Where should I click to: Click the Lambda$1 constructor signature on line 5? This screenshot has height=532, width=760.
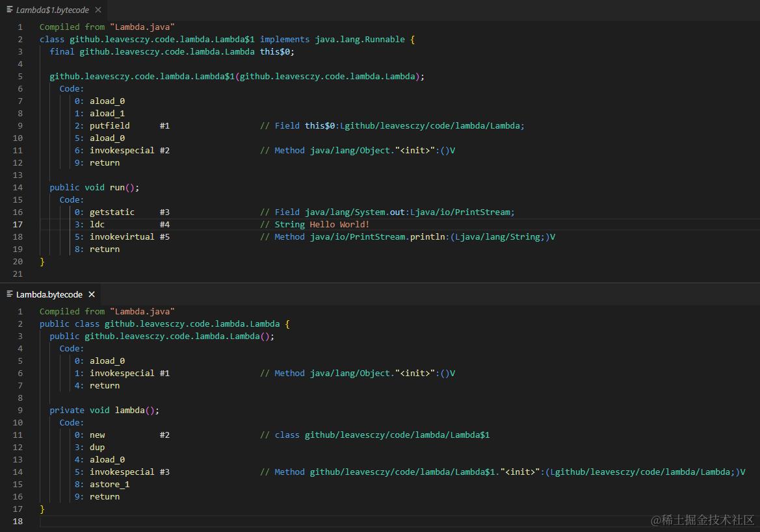(237, 76)
